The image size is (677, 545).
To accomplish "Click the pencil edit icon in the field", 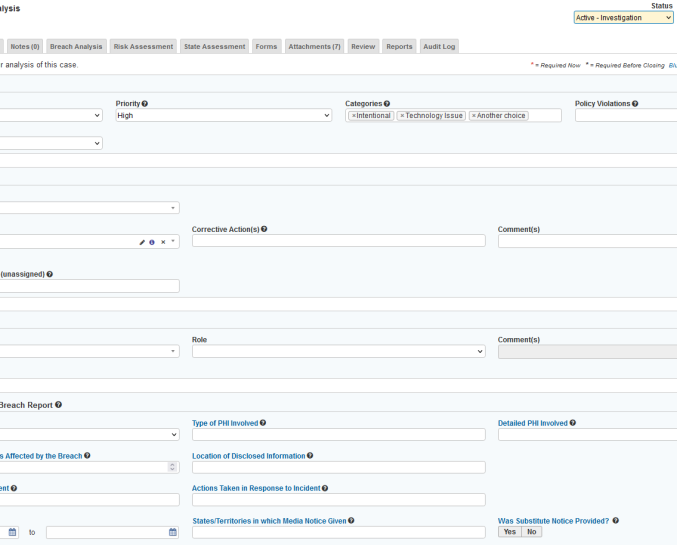I will [142, 241].
